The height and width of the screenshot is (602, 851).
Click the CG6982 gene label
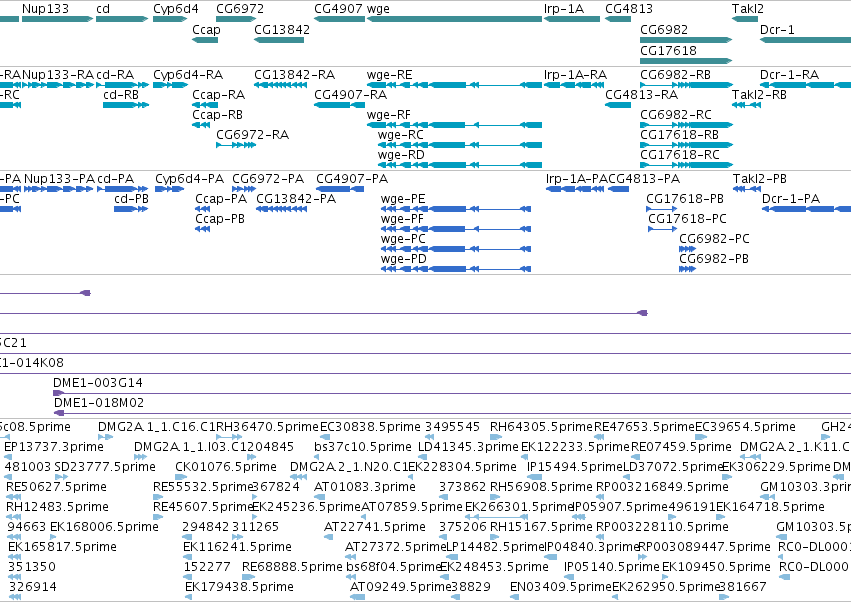point(664,29)
